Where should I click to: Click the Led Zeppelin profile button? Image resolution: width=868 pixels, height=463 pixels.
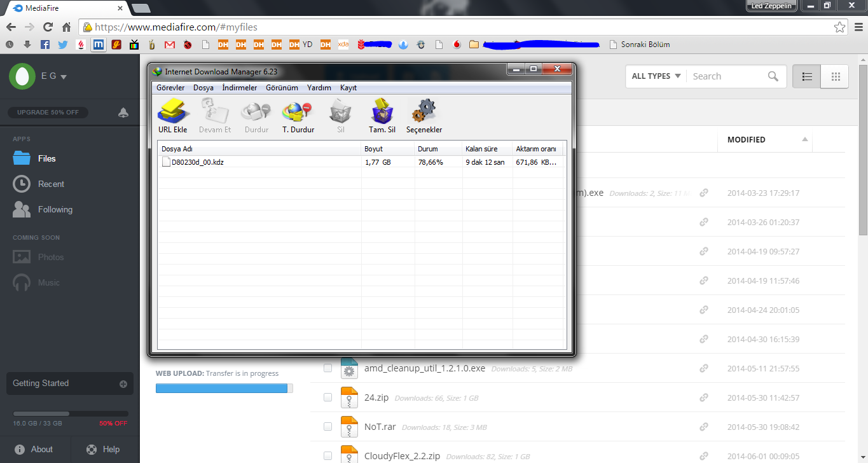click(771, 6)
